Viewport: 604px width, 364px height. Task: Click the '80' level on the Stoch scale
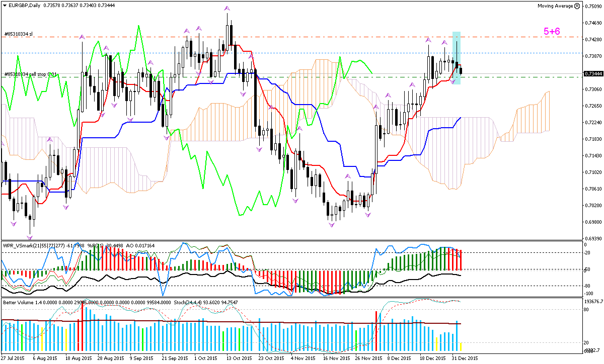587,309
